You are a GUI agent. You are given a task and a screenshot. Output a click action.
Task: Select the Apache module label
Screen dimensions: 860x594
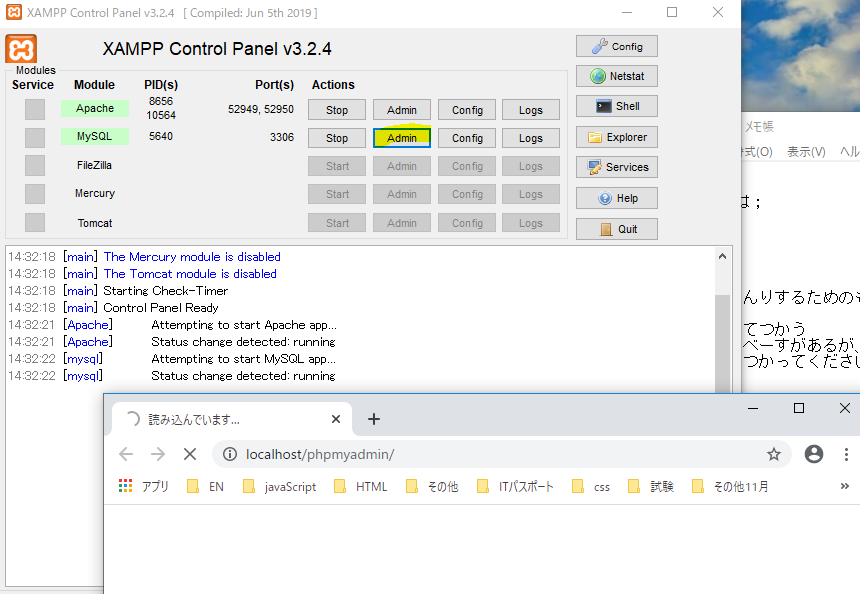click(95, 108)
